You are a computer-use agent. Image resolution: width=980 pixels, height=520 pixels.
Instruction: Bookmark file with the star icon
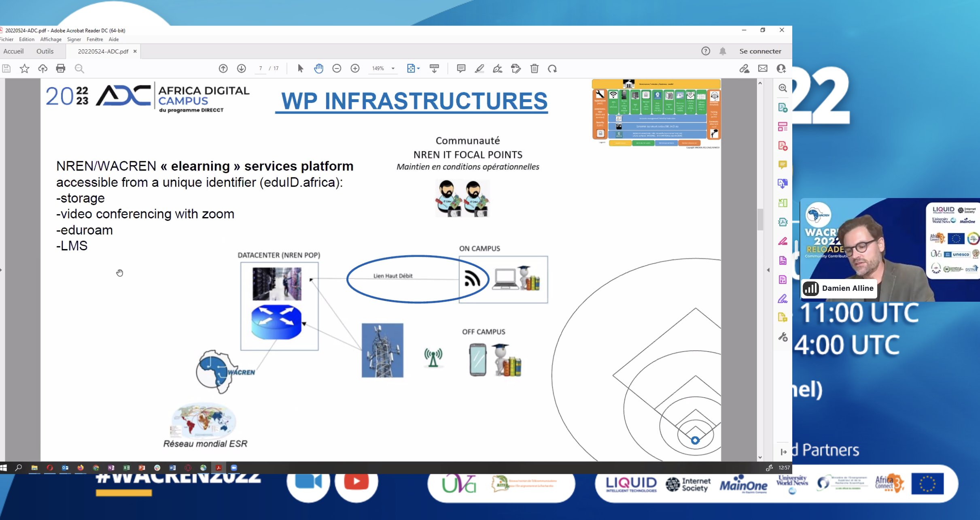(24, 68)
